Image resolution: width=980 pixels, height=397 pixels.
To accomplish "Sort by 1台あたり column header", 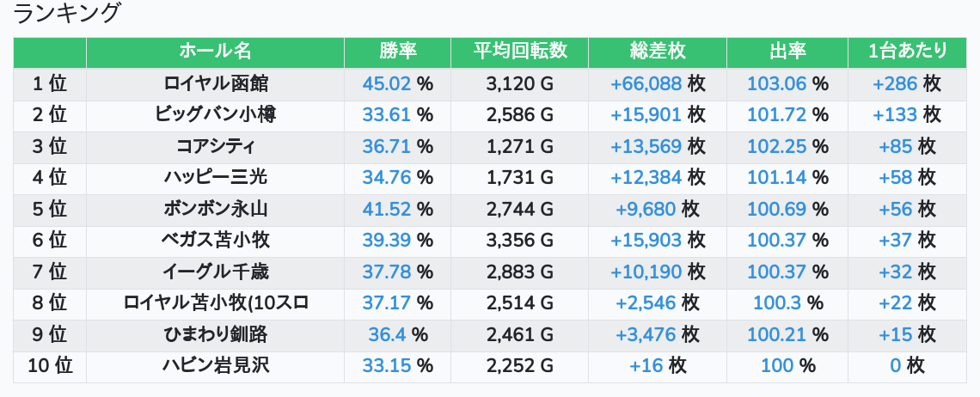I will [907, 52].
